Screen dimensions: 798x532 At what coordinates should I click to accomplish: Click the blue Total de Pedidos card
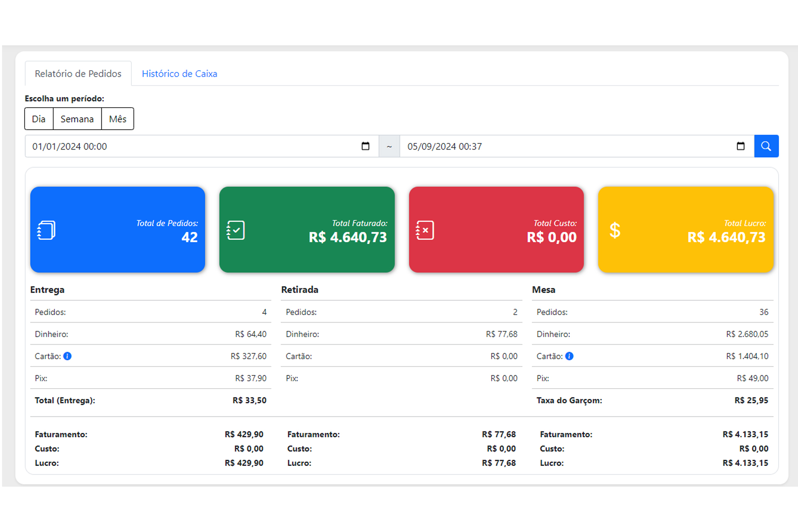[x=118, y=229]
